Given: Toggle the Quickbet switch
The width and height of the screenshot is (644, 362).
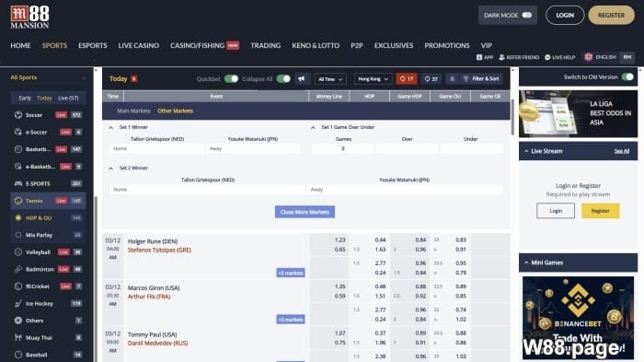Looking at the screenshot, I should point(231,78).
